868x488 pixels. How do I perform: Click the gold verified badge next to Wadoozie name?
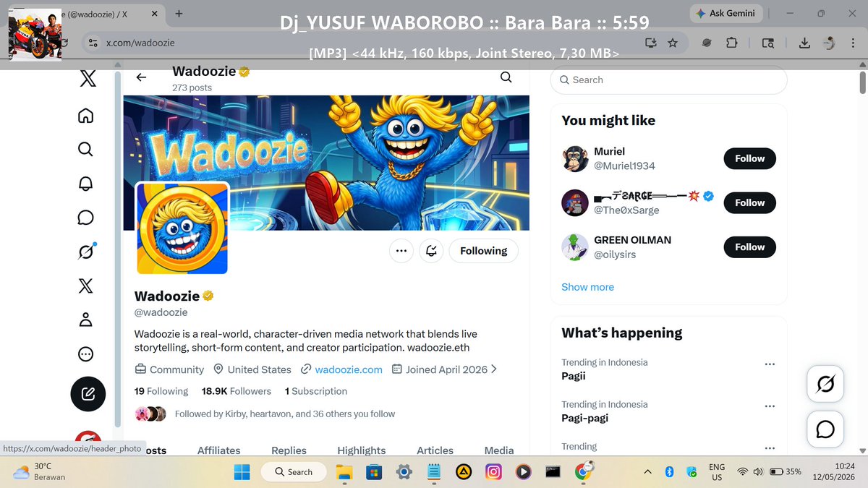point(208,296)
